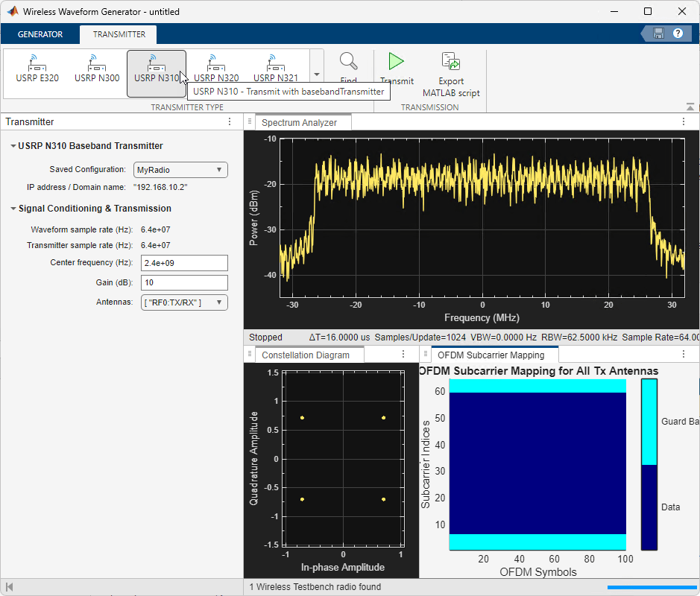Open the Spectrum Analyzer panel options menu
Image resolution: width=700 pixels, height=596 pixels.
pyautogui.click(x=684, y=121)
